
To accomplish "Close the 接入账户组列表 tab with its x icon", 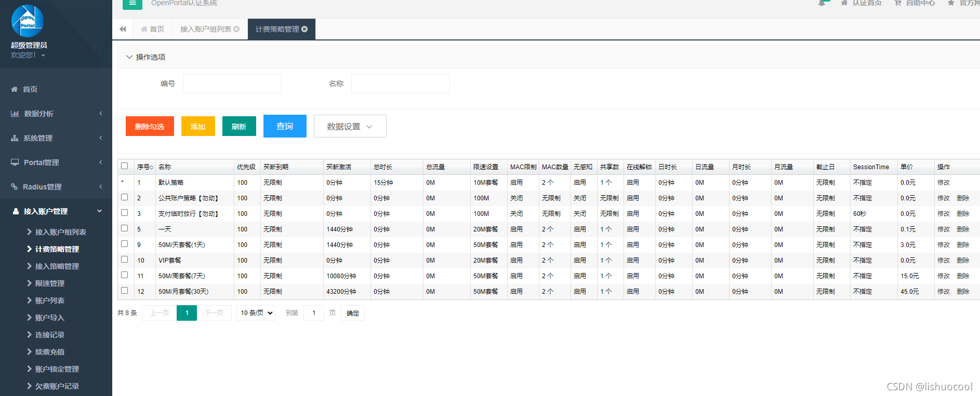I will 236,29.
